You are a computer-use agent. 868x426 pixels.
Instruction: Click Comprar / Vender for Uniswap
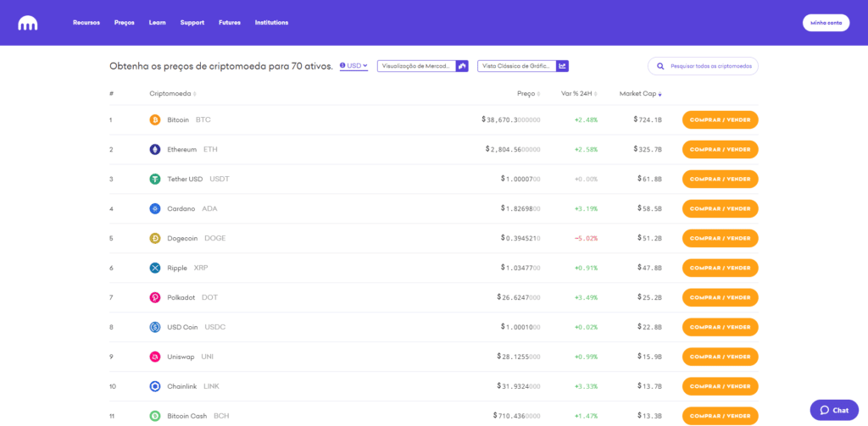point(721,357)
